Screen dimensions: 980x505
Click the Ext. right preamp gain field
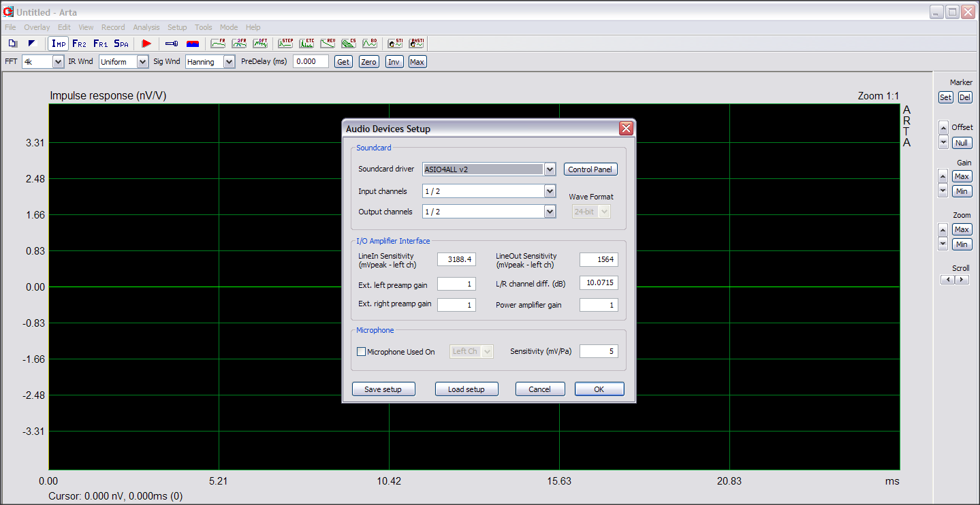456,305
